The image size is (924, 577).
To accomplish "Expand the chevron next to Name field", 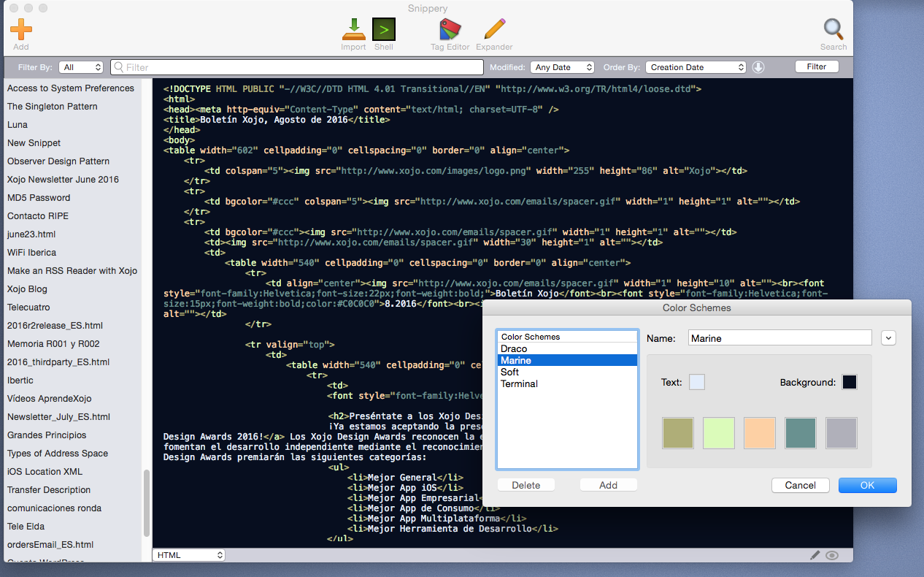I will (x=888, y=338).
